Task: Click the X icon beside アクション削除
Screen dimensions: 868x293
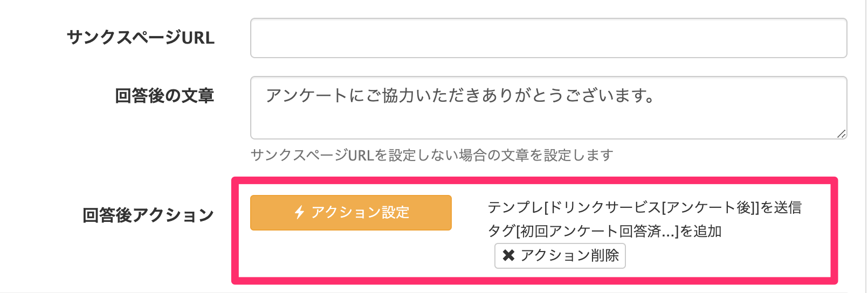Action: [x=508, y=255]
